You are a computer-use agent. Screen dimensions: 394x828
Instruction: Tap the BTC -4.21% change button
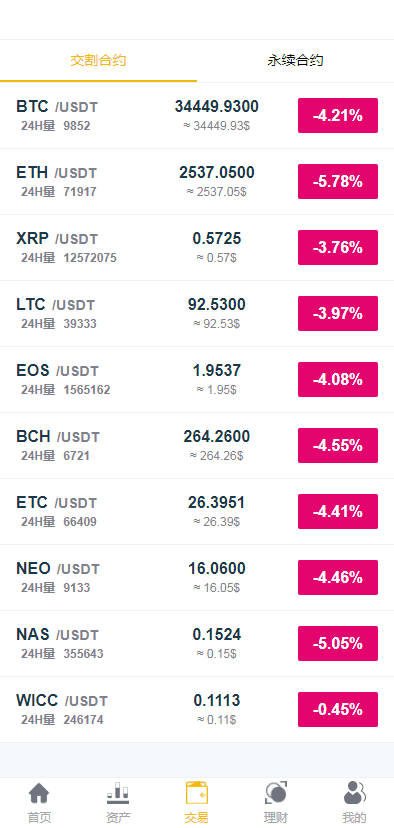coord(338,116)
